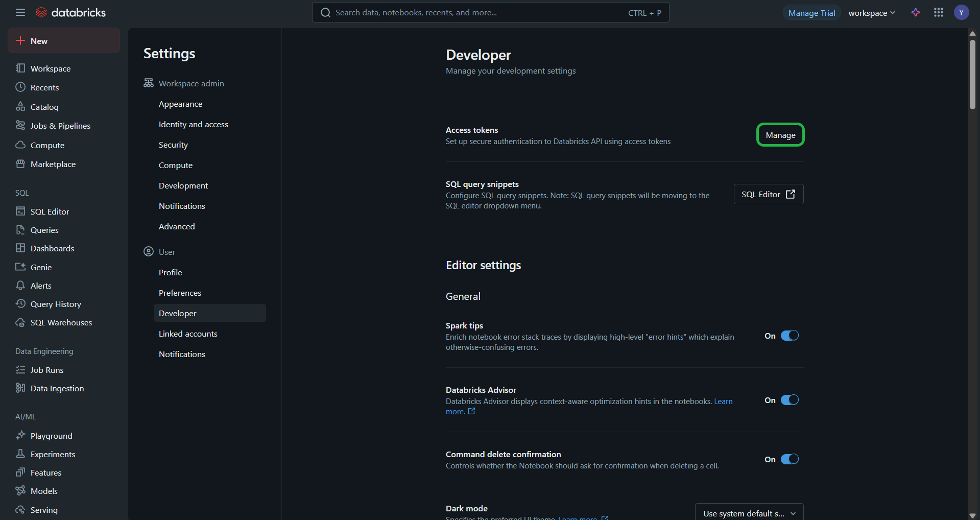Click Manage for Access tokens
Image resolution: width=980 pixels, height=520 pixels.
tap(780, 135)
